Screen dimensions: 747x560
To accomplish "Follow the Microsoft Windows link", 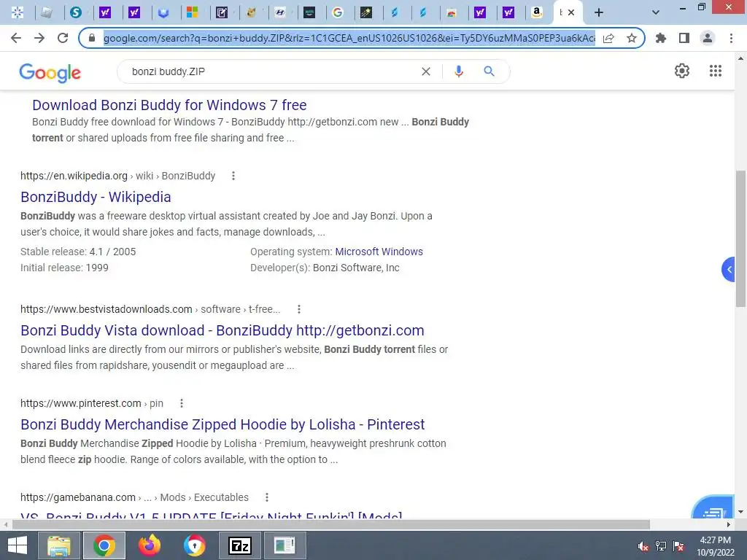I will pos(379,252).
